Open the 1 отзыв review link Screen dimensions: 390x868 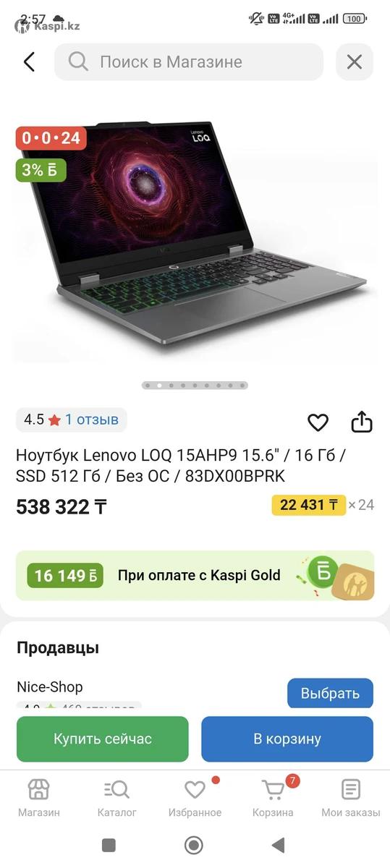(x=92, y=420)
